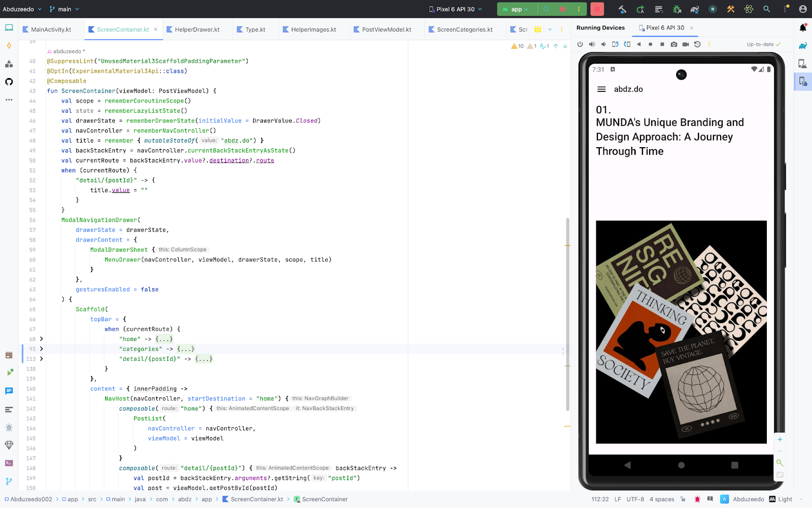The image size is (812, 508).
Task: Open the Pixel 6 API 30 device dropdown
Action: (x=455, y=9)
